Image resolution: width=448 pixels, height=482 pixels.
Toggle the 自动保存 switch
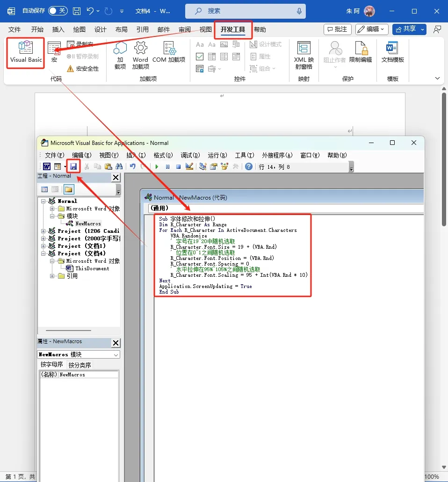58,11
